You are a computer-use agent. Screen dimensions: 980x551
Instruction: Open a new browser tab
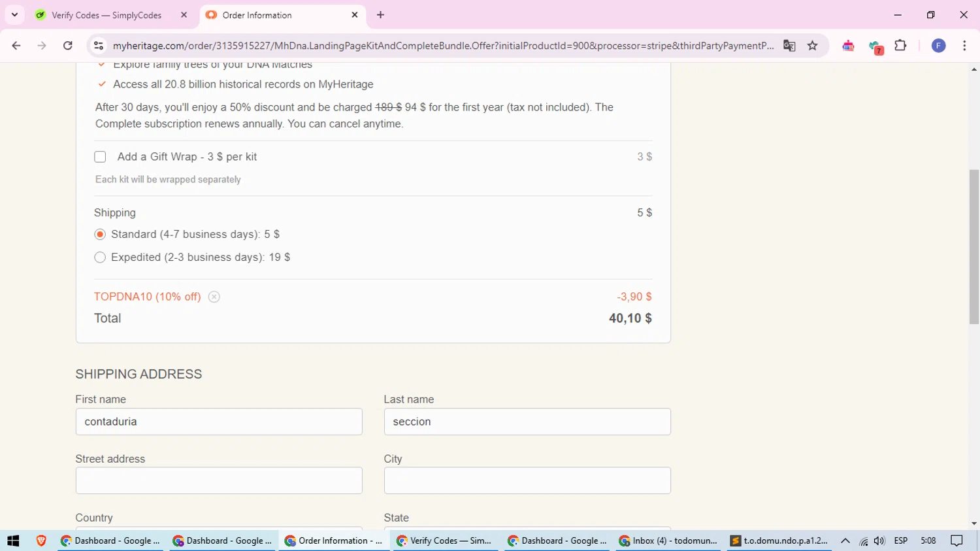click(380, 15)
